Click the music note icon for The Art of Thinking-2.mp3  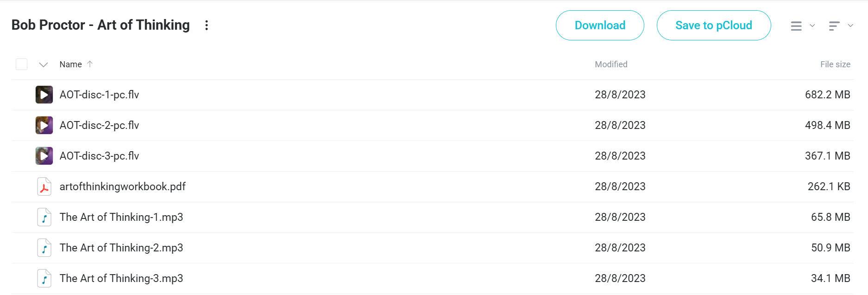[x=44, y=248]
